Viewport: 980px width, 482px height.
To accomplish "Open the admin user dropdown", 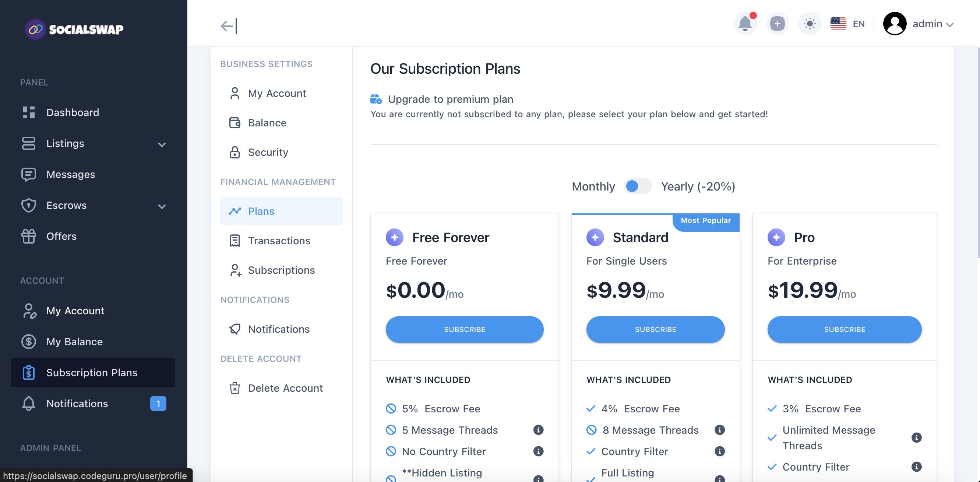I will [919, 24].
